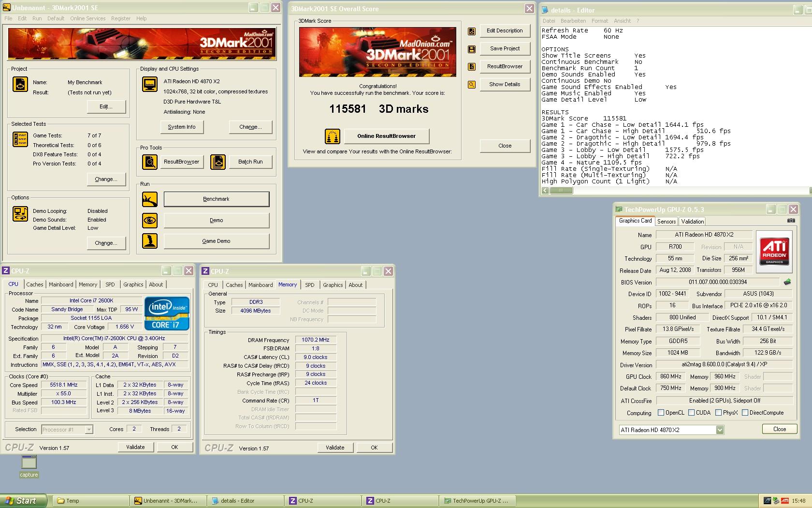Click the ATI tray icon in the taskbar
812x508 pixels.
pos(785,501)
